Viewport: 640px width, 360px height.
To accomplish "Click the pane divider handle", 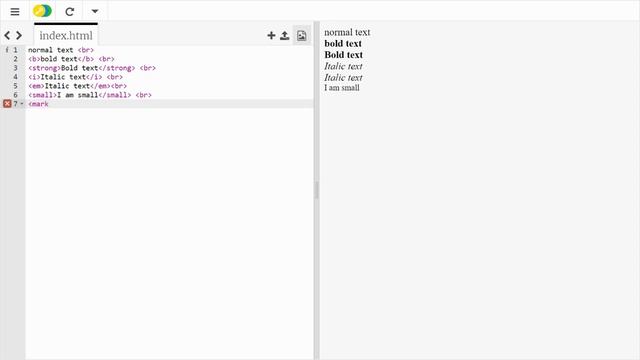I will pos(316,190).
